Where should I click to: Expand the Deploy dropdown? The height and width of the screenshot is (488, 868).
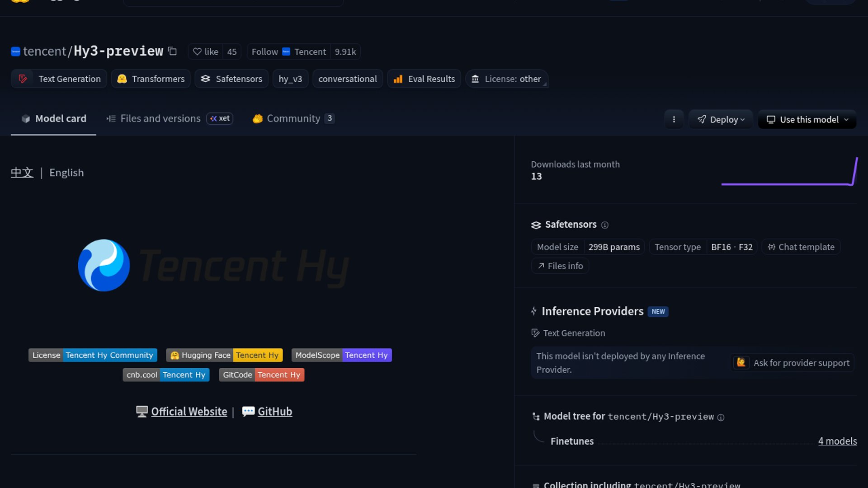click(721, 119)
